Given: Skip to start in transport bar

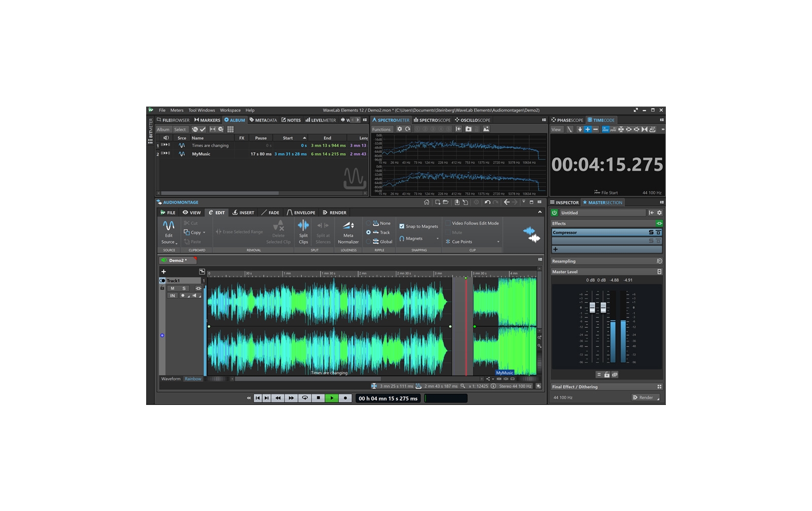Looking at the screenshot, I should click(258, 398).
